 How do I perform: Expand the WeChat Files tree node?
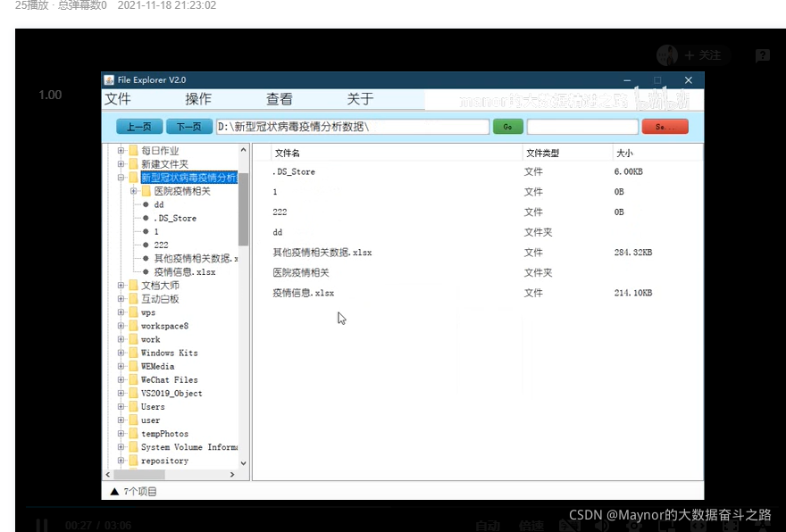[121, 379]
